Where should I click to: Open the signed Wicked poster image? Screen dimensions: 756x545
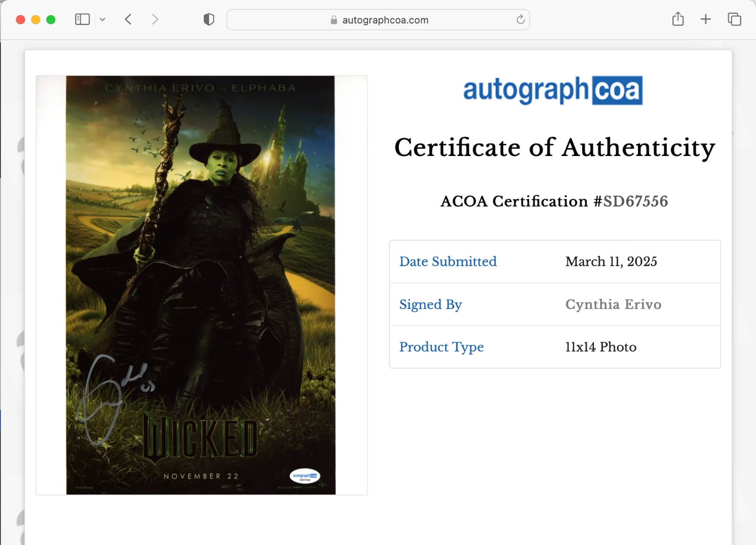(x=201, y=285)
